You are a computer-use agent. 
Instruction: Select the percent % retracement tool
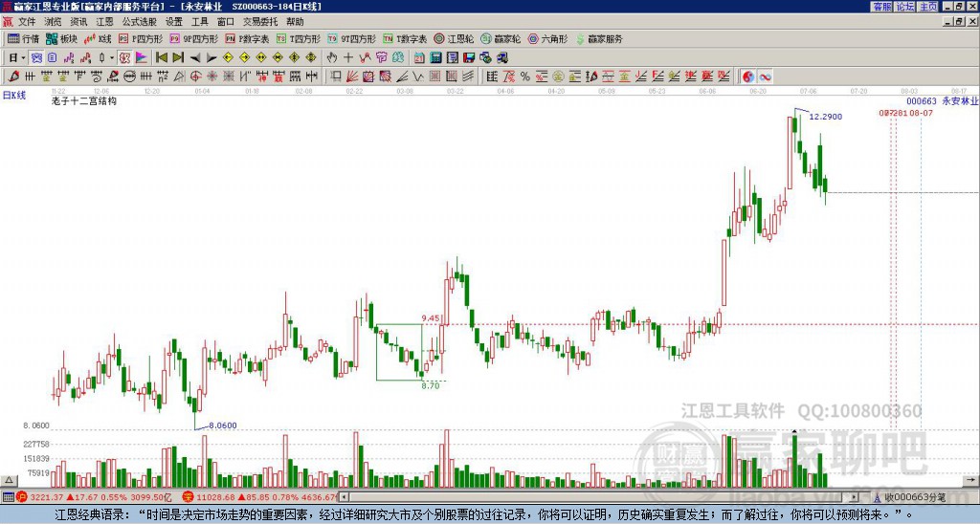pyautogui.click(x=525, y=76)
